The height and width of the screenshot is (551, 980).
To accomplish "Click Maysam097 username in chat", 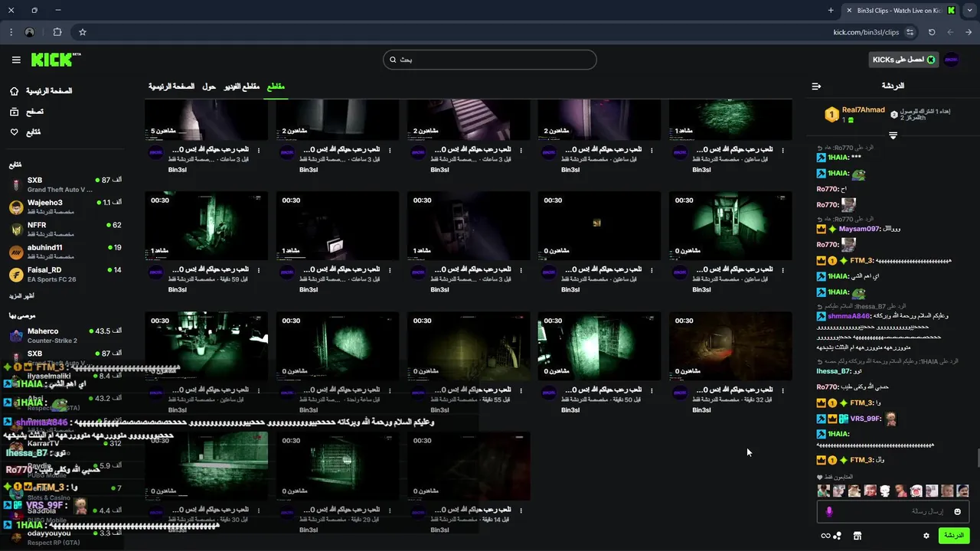I will pos(859,229).
